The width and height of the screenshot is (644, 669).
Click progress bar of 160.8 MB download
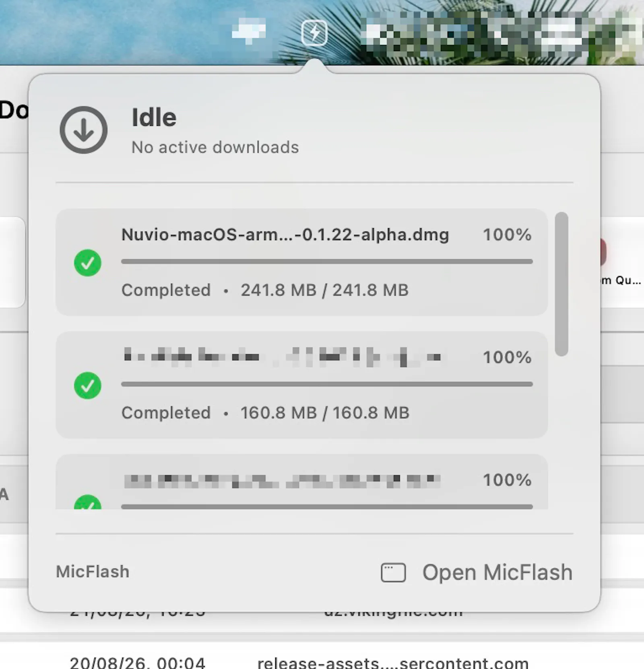coord(327,384)
